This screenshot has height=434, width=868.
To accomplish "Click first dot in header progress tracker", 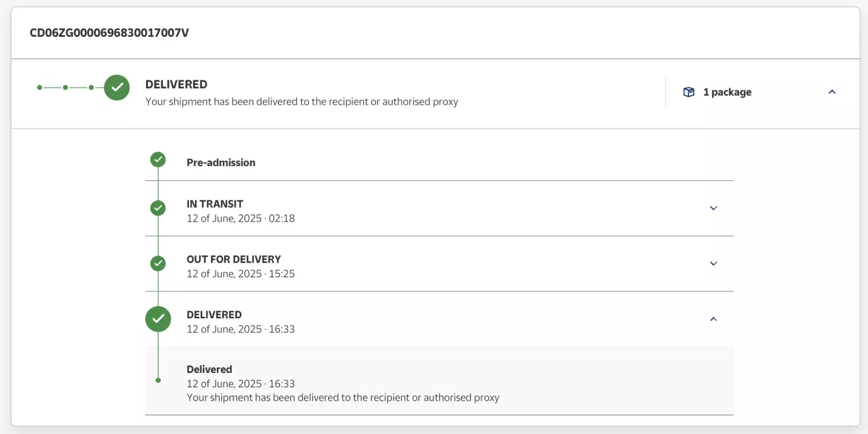I will pyautogui.click(x=40, y=87).
